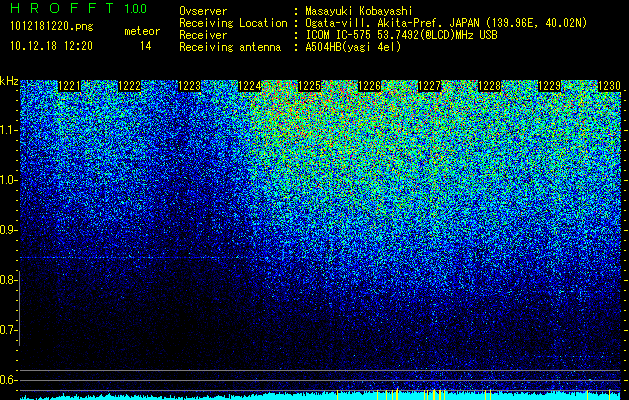The height and width of the screenshot is (400, 629).
Task: Click the 0.8 kHz axis label
Action: pyautogui.click(x=8, y=280)
